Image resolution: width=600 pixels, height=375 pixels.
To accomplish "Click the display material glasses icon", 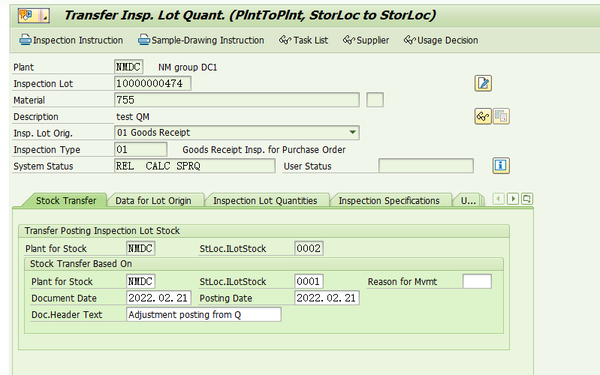I will [x=483, y=116].
